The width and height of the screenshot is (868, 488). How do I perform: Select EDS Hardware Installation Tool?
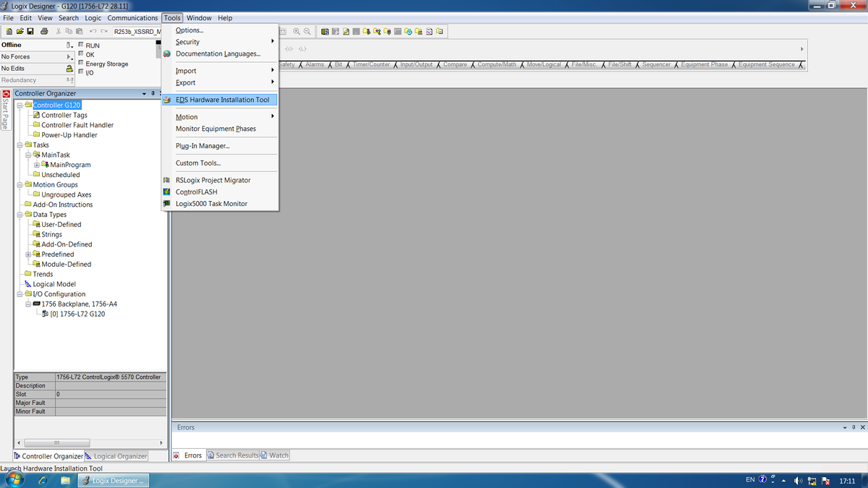click(222, 100)
